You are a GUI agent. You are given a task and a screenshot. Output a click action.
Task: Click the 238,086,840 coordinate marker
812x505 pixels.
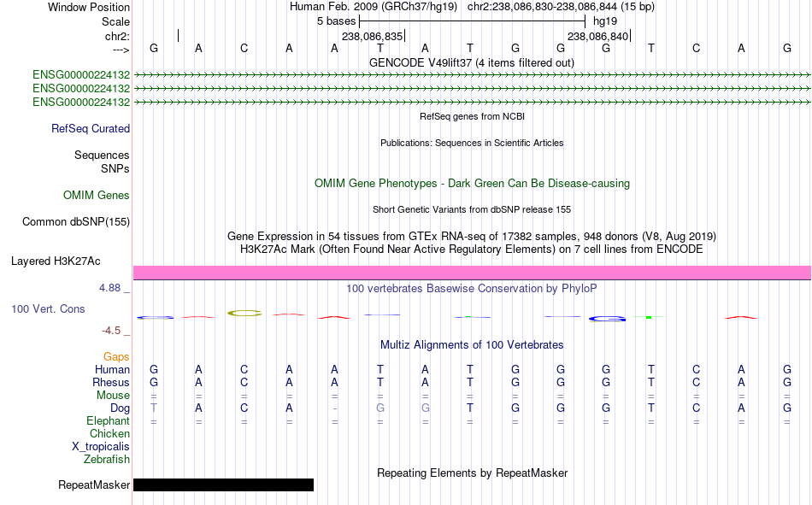(597, 36)
